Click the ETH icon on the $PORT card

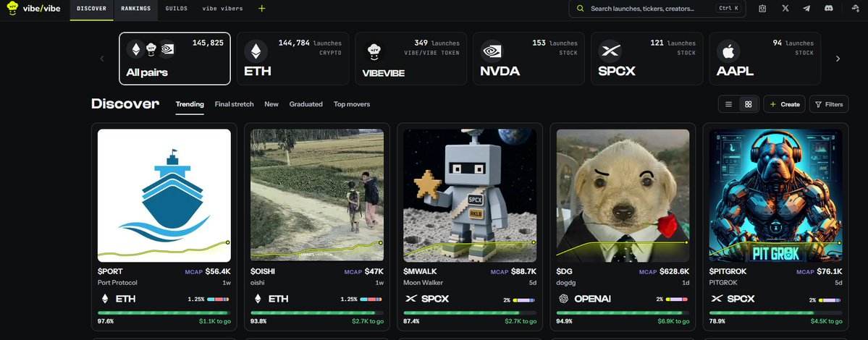point(105,299)
